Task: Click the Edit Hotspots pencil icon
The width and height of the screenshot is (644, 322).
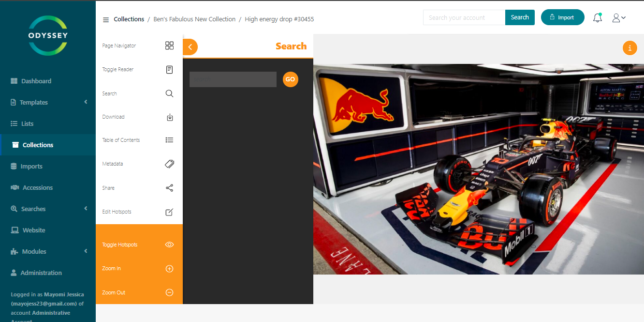Action: tap(169, 212)
